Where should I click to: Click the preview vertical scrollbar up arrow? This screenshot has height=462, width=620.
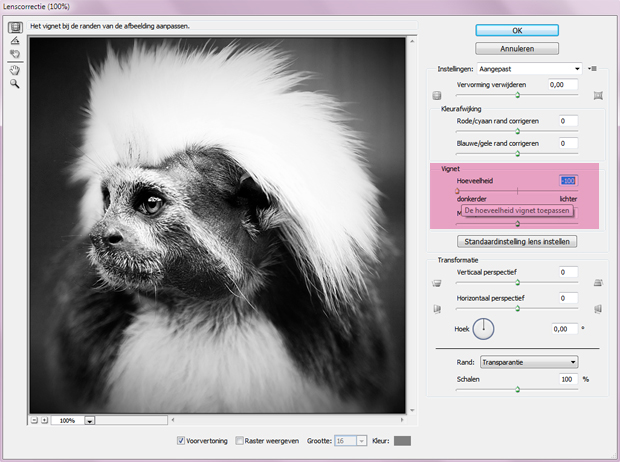(x=412, y=41)
